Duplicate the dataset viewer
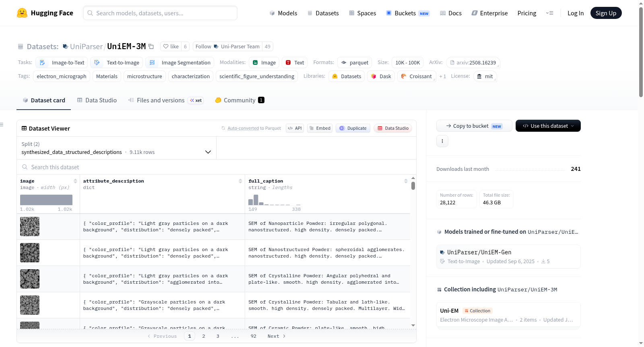The height and width of the screenshot is (347, 644). coord(353,128)
